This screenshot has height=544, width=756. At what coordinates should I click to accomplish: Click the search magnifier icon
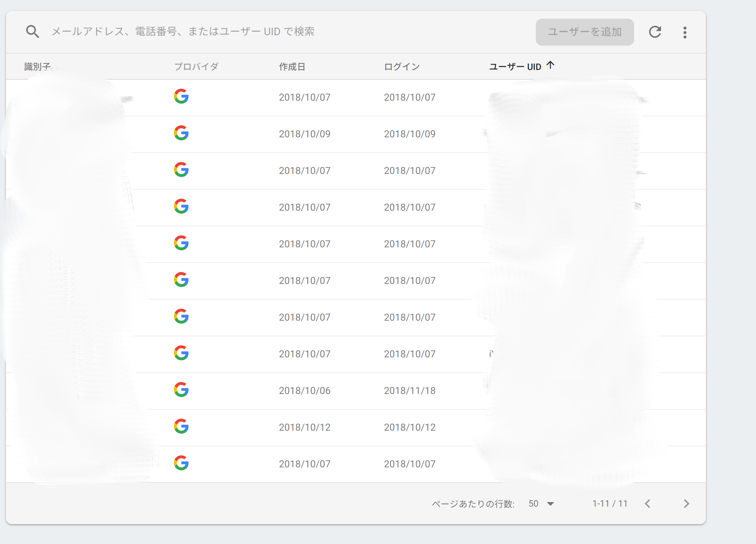33,32
